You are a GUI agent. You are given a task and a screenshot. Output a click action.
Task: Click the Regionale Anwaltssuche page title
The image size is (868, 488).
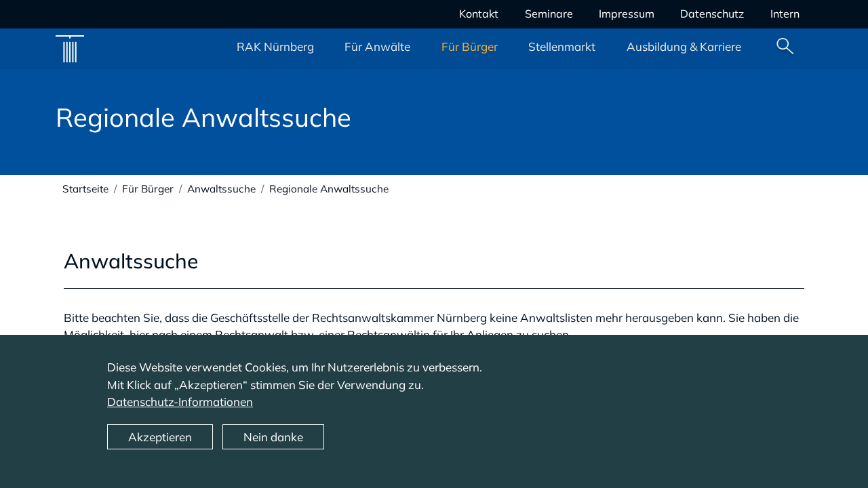click(203, 118)
